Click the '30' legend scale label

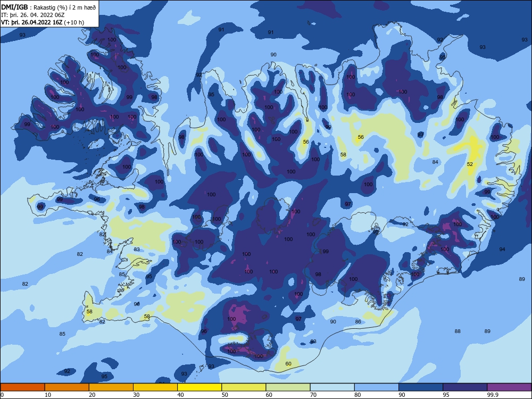[x=136, y=395]
